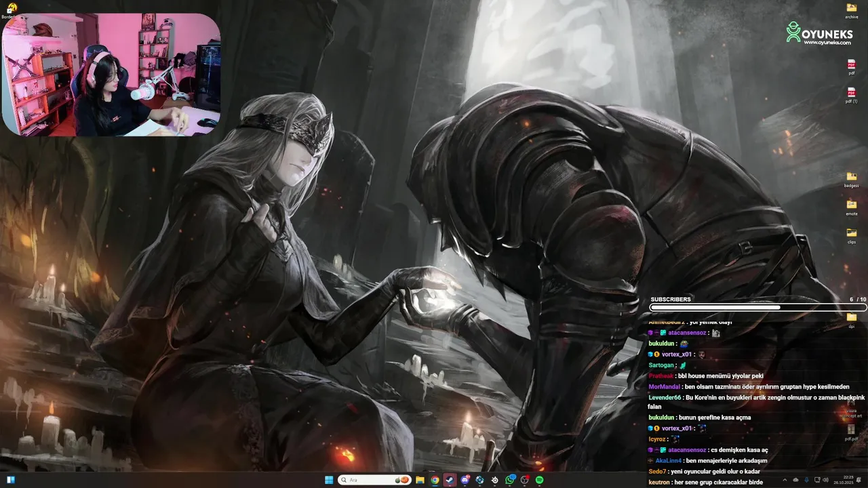This screenshot has height=488, width=868.
Task: Show hidden system tray icons
Action: [785, 480]
